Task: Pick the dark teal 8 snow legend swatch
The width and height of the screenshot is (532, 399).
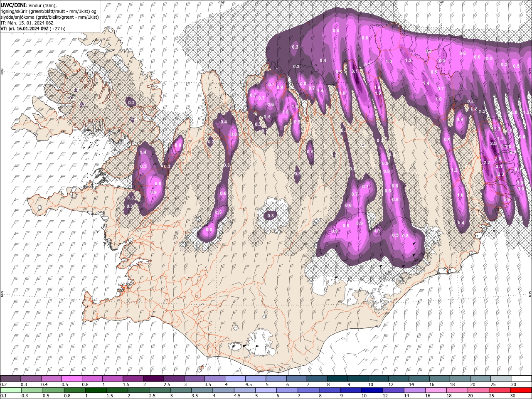Action: pos(337,379)
